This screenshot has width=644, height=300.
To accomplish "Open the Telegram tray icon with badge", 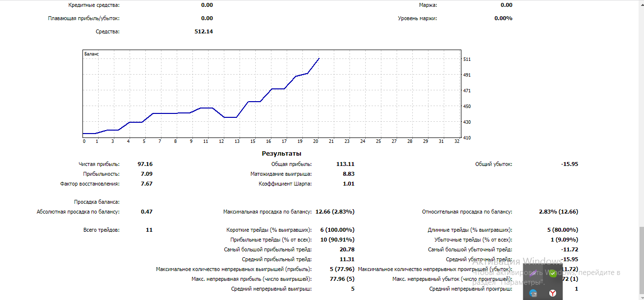I will tap(533, 293).
